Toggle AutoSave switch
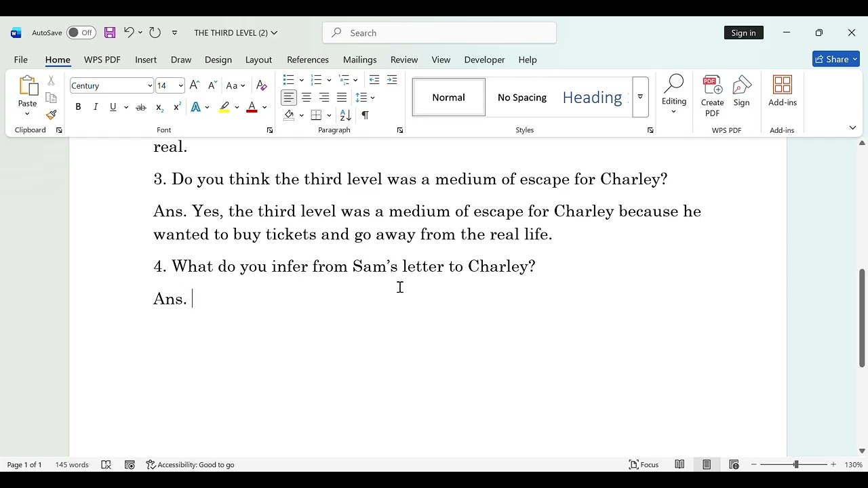 [x=81, y=33]
